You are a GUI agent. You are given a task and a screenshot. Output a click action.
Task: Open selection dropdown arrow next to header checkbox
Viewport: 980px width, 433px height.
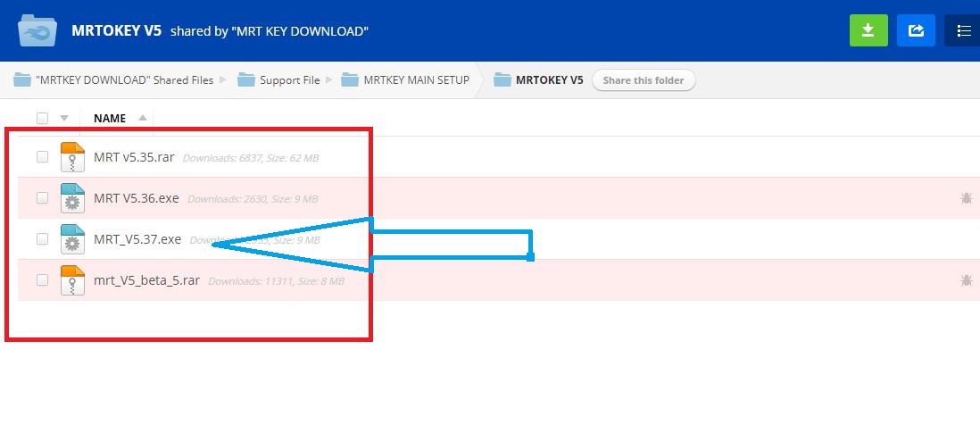coord(63,118)
